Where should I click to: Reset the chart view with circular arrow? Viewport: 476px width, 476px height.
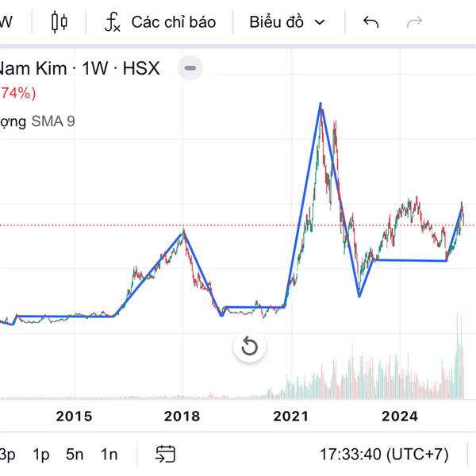point(249,347)
